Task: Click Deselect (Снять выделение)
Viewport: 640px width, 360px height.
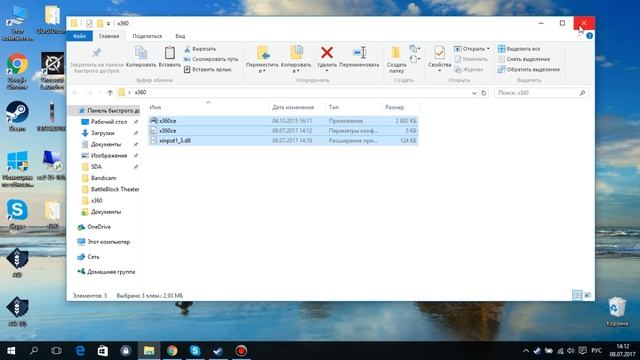Action: [524, 59]
